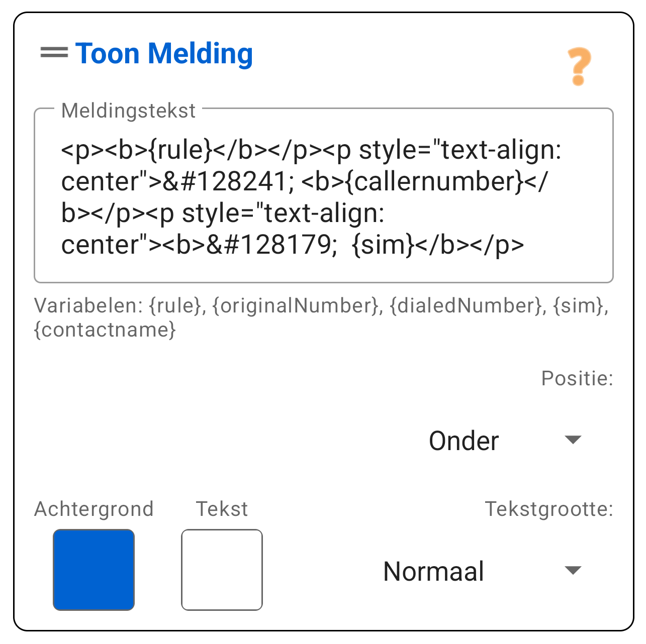Click the {dialedNumber} variable text
This screenshot has width=646, height=644.
point(468,305)
